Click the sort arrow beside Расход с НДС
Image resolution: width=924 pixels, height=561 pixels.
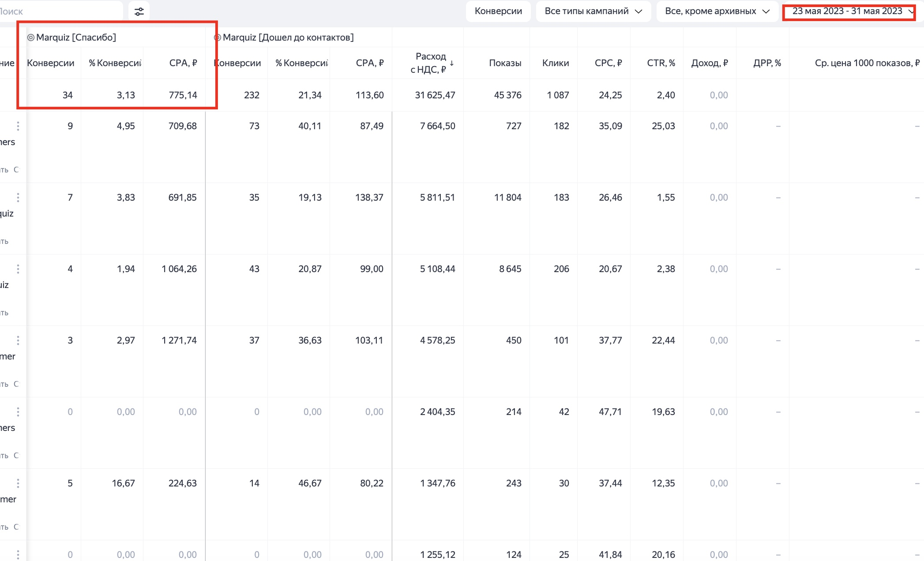(x=452, y=63)
